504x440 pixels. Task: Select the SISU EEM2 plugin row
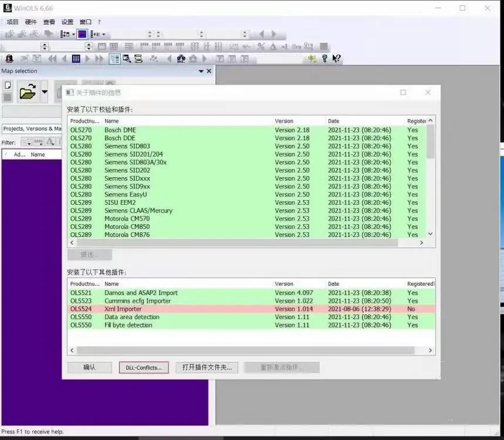click(248, 202)
